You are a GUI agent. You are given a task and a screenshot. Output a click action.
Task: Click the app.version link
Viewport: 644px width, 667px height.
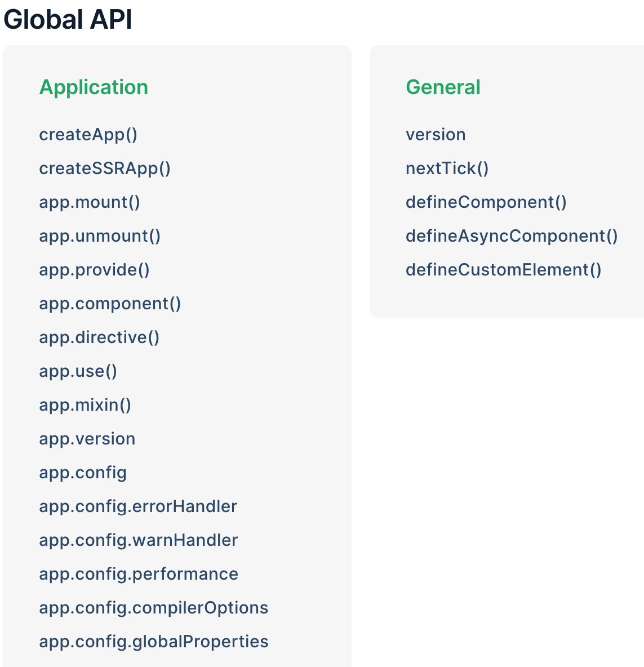point(87,439)
